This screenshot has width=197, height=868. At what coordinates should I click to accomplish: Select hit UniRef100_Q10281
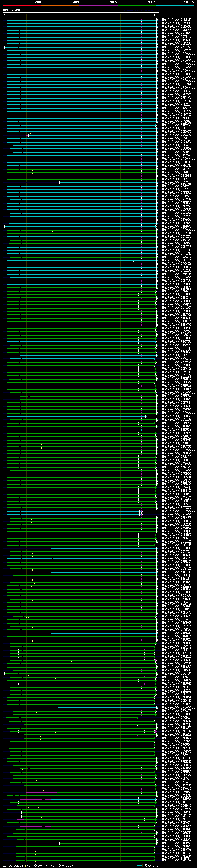(177, 663)
